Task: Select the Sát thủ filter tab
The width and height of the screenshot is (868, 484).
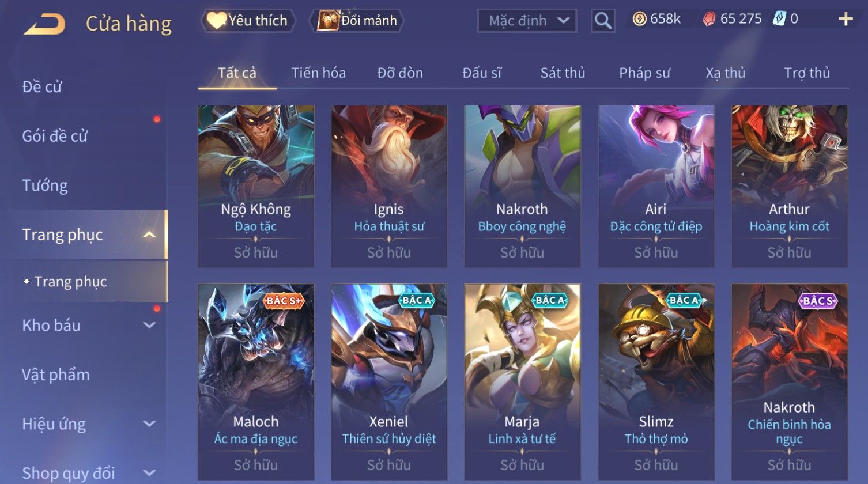Action: pos(563,73)
